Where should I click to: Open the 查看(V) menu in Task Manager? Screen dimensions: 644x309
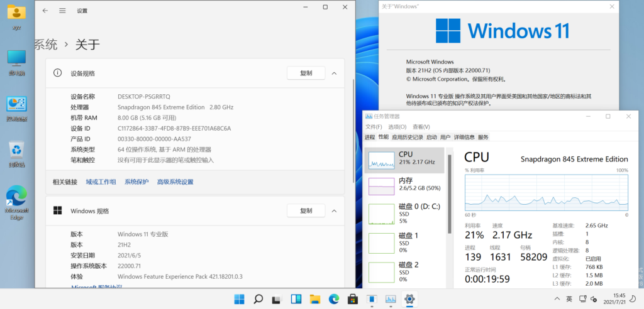[421, 127]
